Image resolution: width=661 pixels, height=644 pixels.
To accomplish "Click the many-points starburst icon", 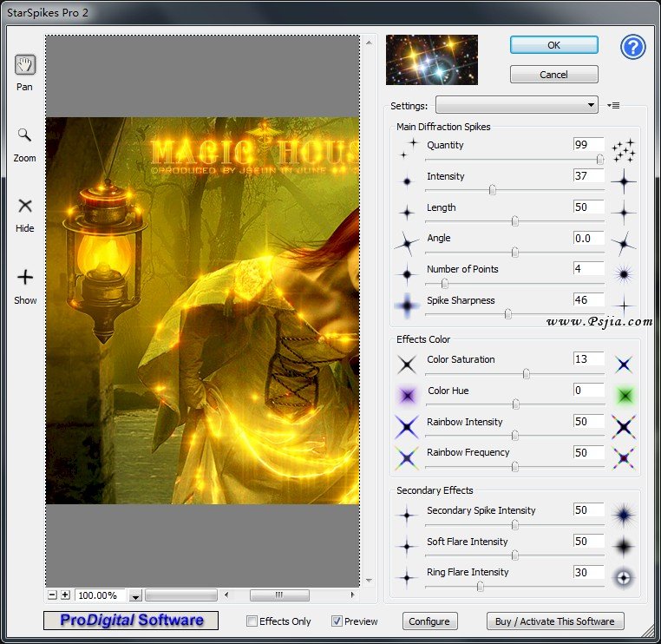I will click(x=624, y=274).
